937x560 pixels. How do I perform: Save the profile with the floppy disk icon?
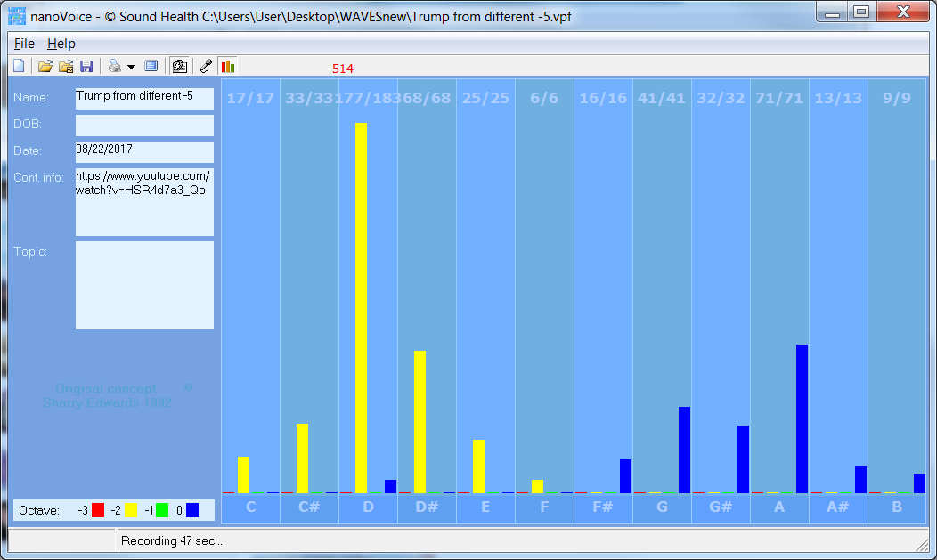click(86, 66)
